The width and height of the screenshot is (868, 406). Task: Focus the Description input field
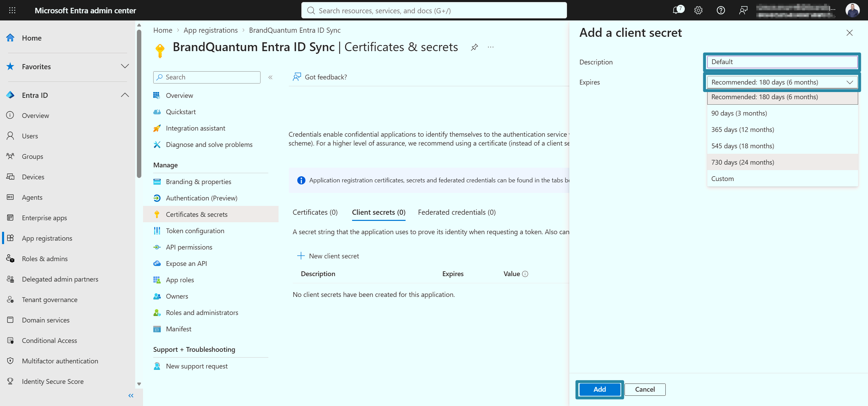click(782, 62)
